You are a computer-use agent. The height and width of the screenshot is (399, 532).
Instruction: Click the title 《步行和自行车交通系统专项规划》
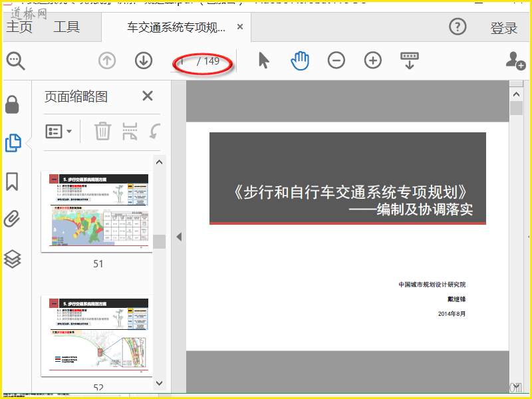pyautogui.click(x=350, y=192)
